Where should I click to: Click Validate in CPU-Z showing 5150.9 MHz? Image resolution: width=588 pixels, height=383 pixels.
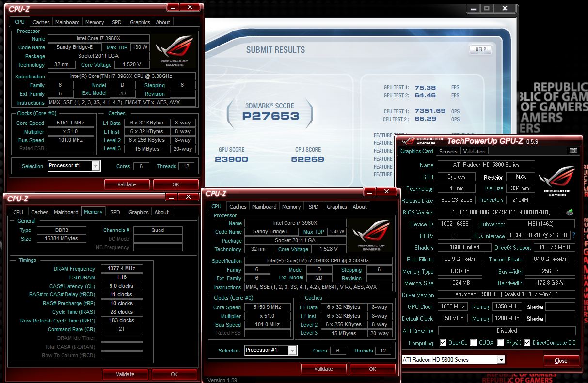point(323,368)
